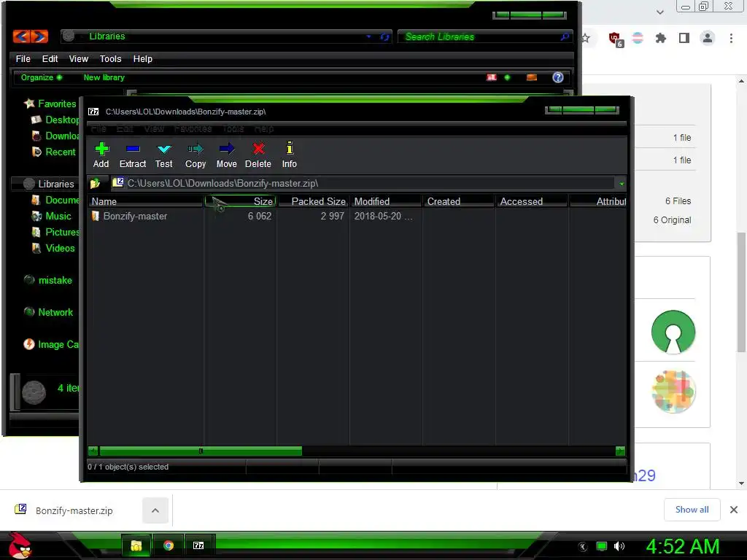747x560 pixels.
Task: Change view using Explorer view icon
Action: pyautogui.click(x=492, y=77)
